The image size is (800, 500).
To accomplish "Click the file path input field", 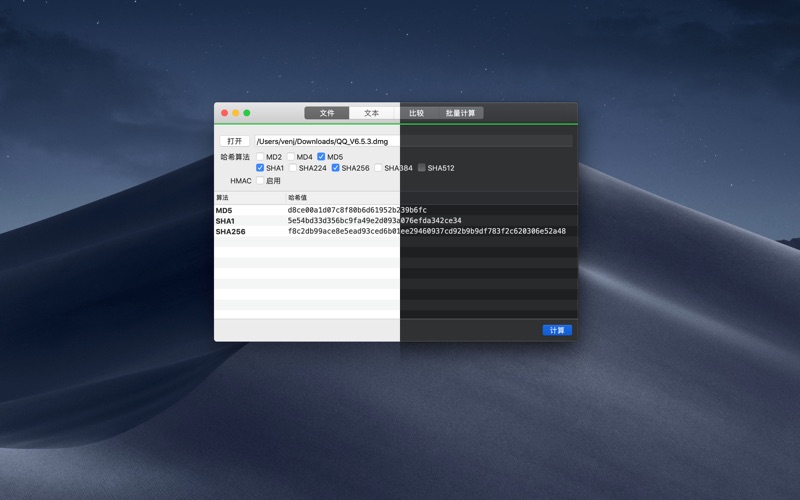I will (x=412, y=142).
